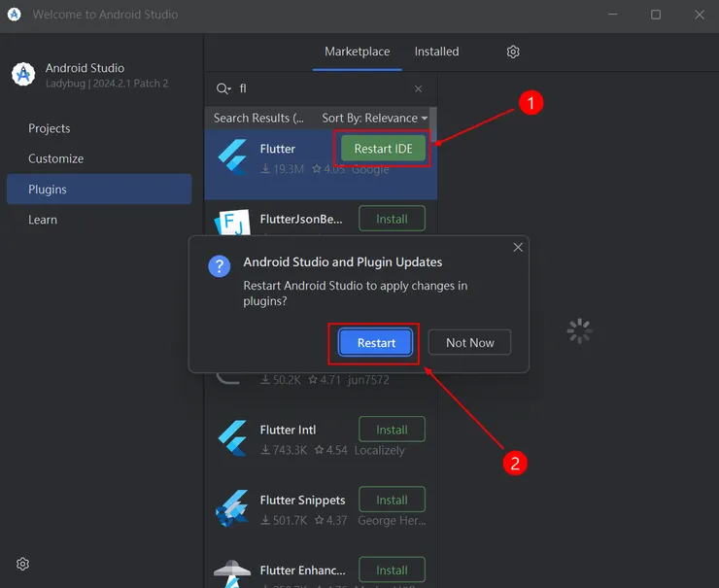Select the Flutter Enhanc... list entry title
Viewport: 719px width, 588px height.
click(x=302, y=571)
